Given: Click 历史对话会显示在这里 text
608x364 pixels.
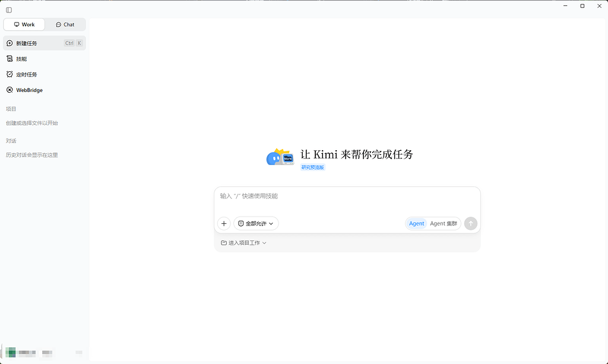Looking at the screenshot, I should point(32,154).
